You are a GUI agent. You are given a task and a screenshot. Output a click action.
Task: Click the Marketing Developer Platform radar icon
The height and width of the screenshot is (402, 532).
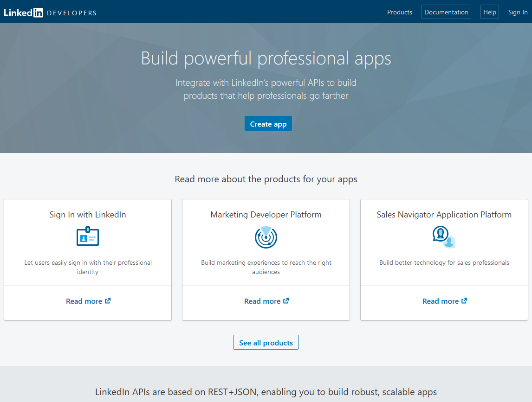coord(266,237)
